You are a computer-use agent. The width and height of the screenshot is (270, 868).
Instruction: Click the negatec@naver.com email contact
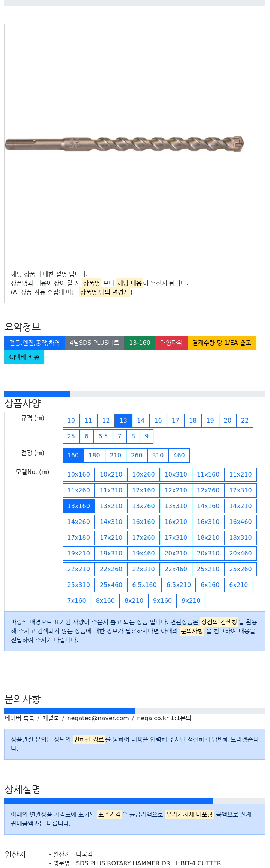tap(98, 718)
